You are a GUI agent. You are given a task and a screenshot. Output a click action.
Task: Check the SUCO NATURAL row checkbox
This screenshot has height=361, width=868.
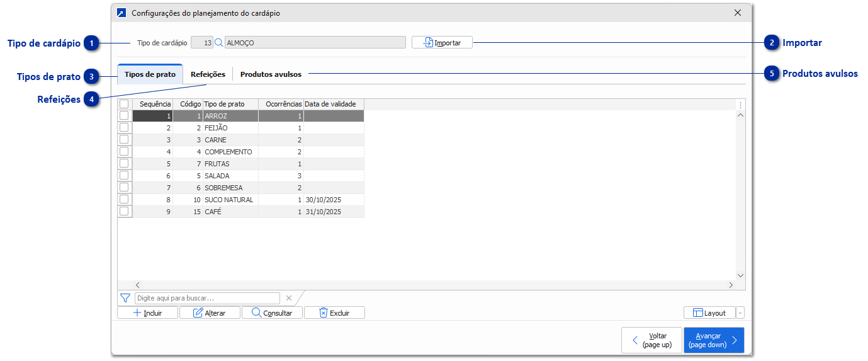[x=124, y=200]
